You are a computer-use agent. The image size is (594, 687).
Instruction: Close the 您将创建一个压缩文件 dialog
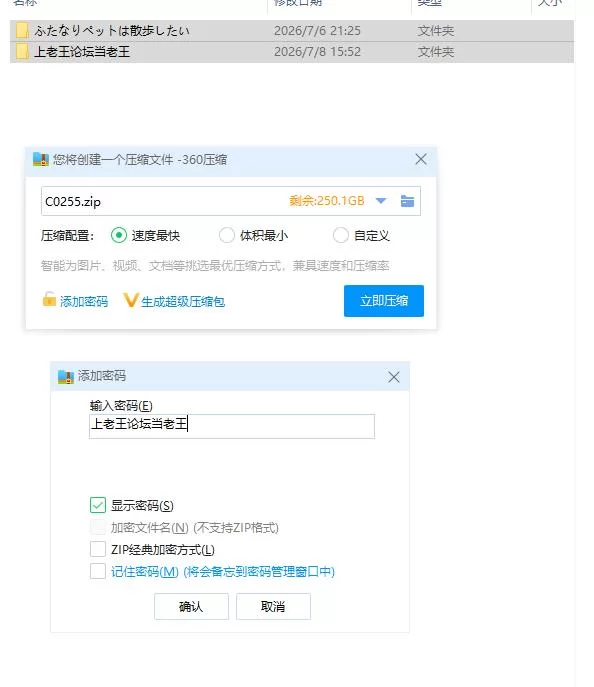point(421,159)
